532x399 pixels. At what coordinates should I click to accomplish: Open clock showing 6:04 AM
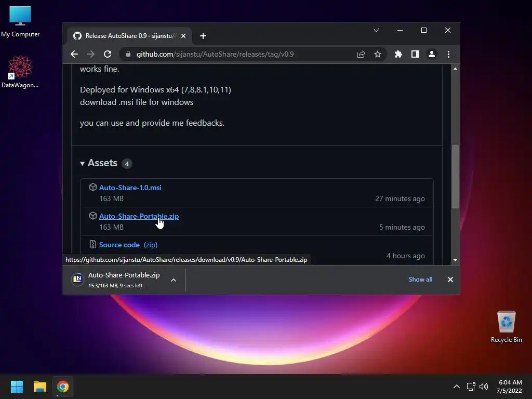pos(509,387)
